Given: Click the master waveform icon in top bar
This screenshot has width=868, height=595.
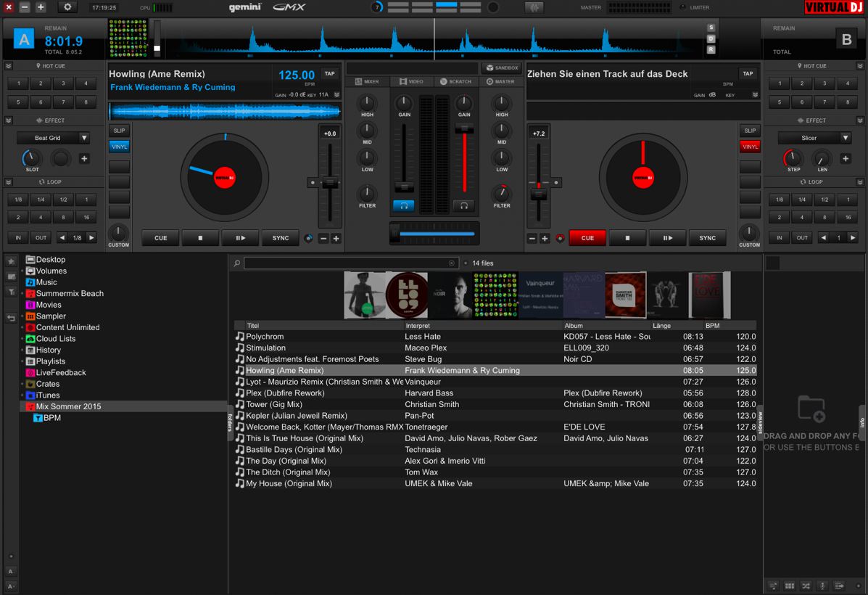Looking at the screenshot, I should 534,7.
